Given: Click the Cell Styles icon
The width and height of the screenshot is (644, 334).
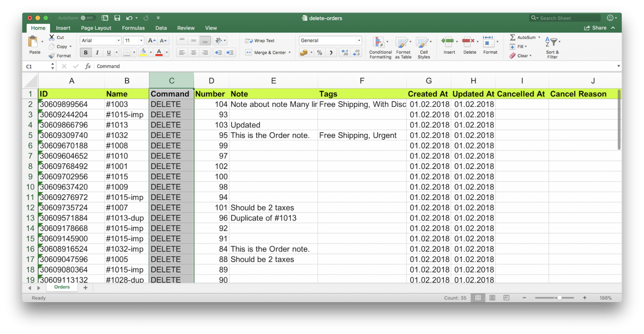Looking at the screenshot, I should coord(424,46).
